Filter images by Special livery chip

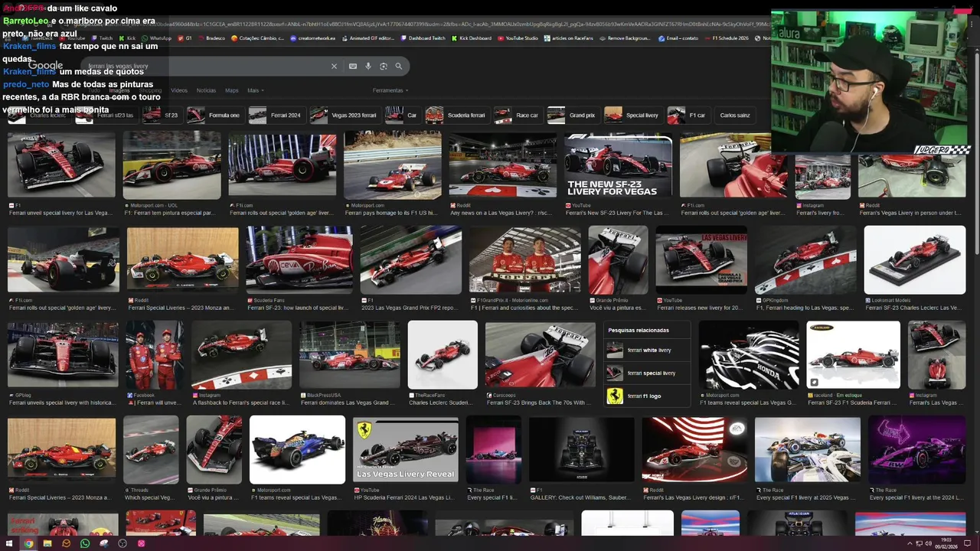tap(633, 115)
